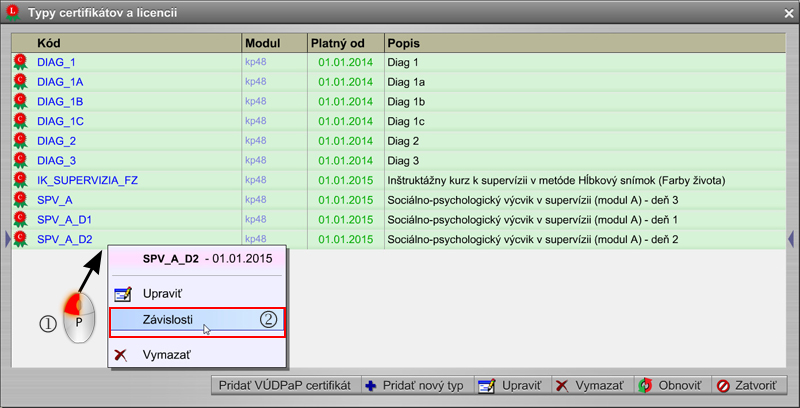800x408 pixels.
Task: Pick Vymazať from the context menu
Action: pos(167,355)
